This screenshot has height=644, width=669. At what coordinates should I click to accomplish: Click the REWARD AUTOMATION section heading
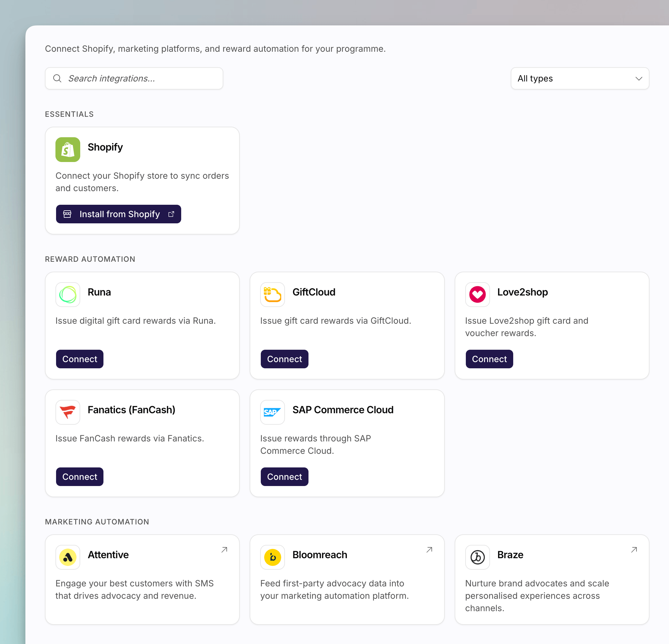90,259
